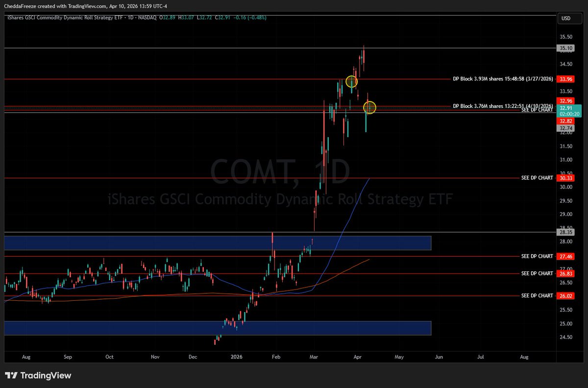This screenshot has width=588, height=388.
Task: Select the DP Block 3.76M shares annotation
Action: click(x=503, y=106)
